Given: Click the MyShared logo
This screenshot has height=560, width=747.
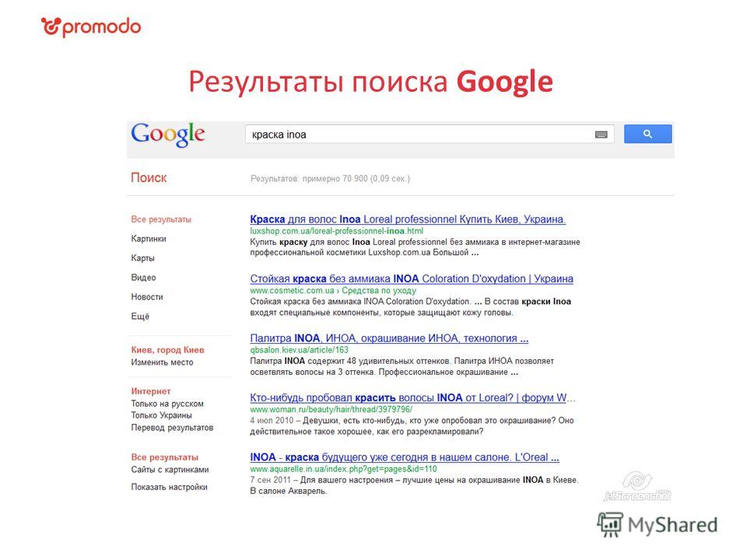Looking at the screenshot, I should [658, 525].
